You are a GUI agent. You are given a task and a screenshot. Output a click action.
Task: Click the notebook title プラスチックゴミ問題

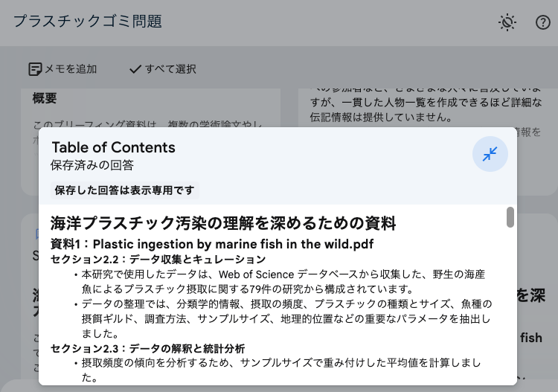[87, 21]
